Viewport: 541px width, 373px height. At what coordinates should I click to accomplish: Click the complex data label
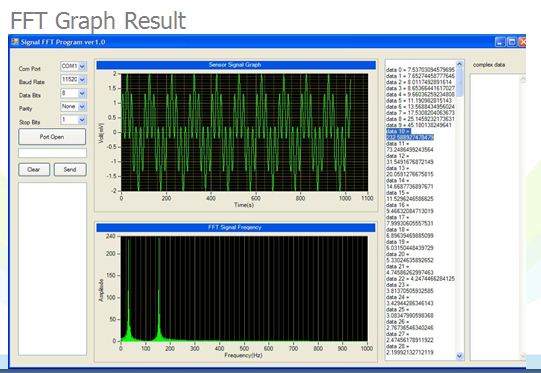pyautogui.click(x=489, y=65)
